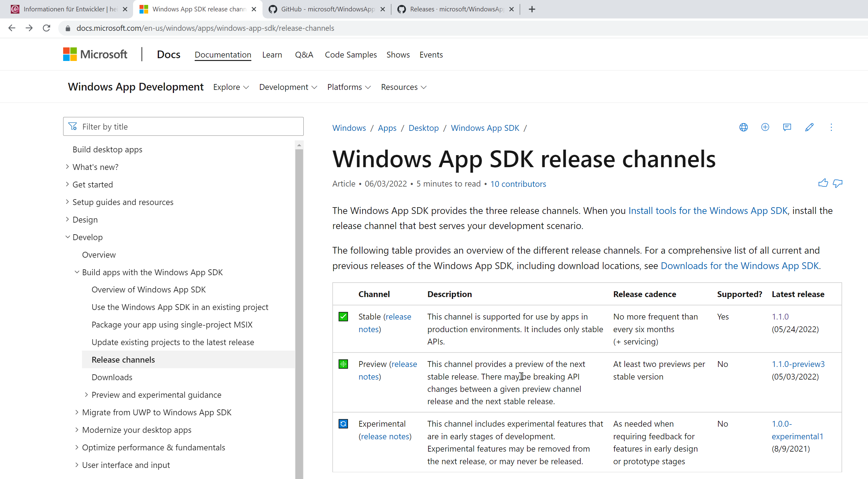Open a new browser tab

(532, 9)
